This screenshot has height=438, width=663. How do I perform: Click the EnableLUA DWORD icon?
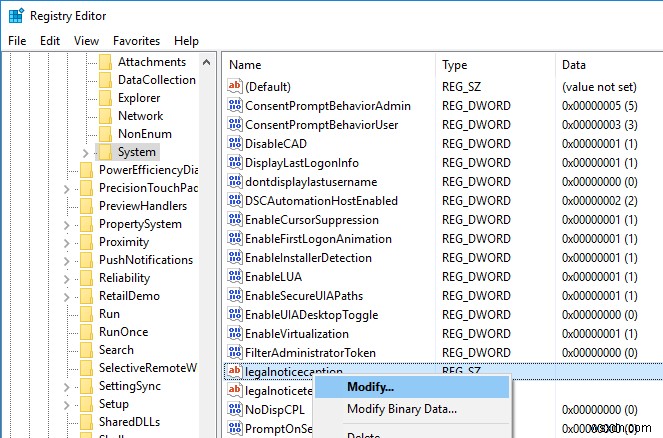(x=235, y=276)
